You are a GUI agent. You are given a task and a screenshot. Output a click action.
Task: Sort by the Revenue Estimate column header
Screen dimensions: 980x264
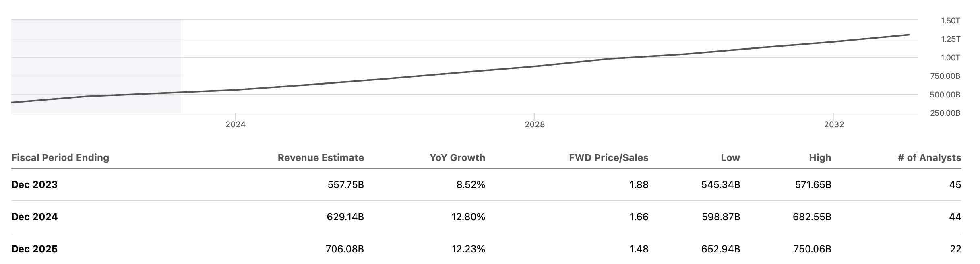[320, 158]
